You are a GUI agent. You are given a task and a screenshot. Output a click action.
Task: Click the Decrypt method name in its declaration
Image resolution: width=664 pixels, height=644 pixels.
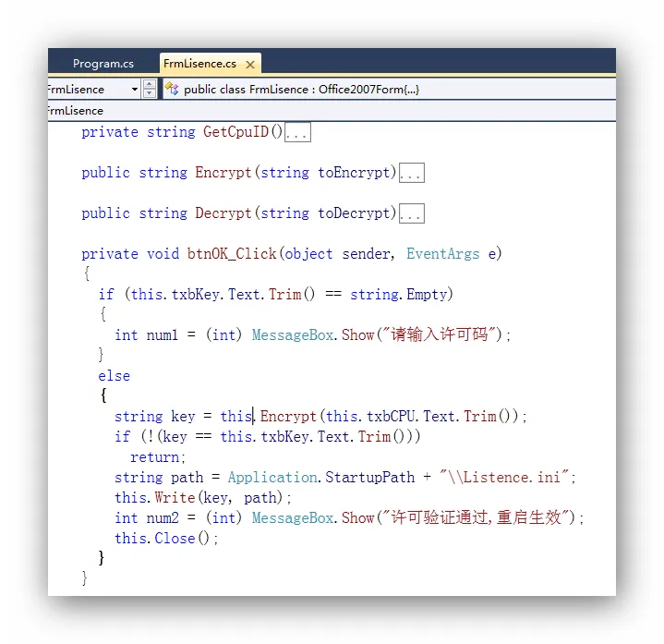point(223,213)
